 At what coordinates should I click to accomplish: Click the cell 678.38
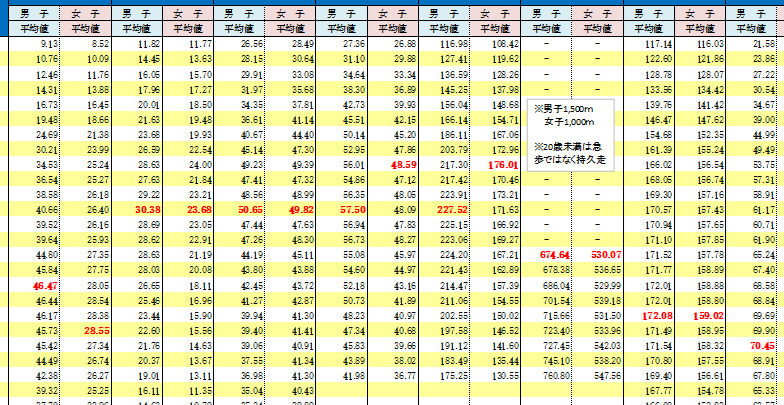click(x=556, y=270)
